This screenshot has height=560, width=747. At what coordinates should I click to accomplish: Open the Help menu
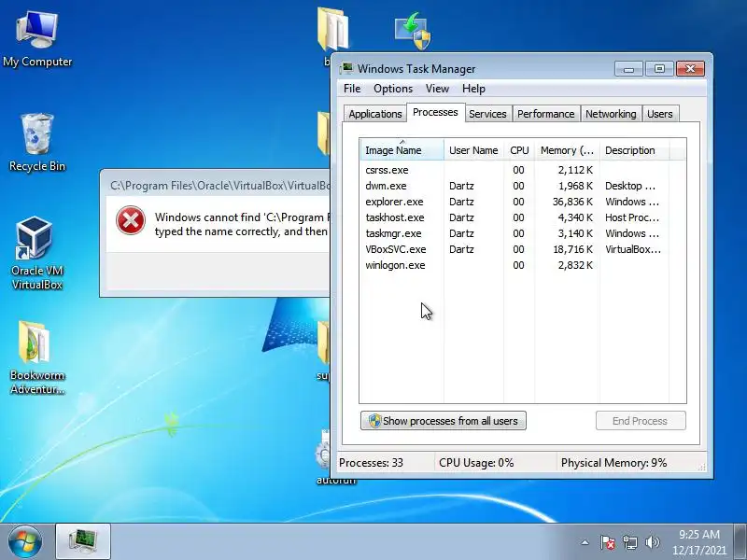[473, 89]
